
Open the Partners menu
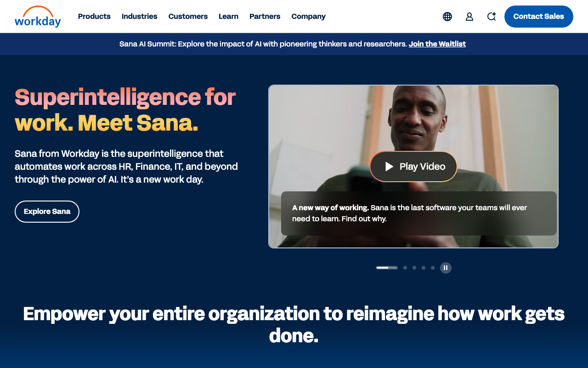coord(265,17)
